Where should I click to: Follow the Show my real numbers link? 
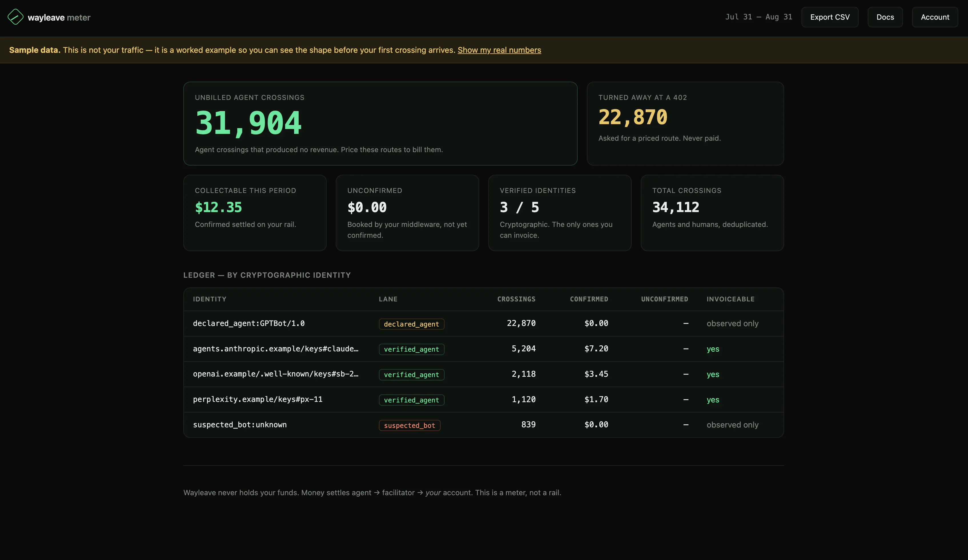(x=499, y=50)
